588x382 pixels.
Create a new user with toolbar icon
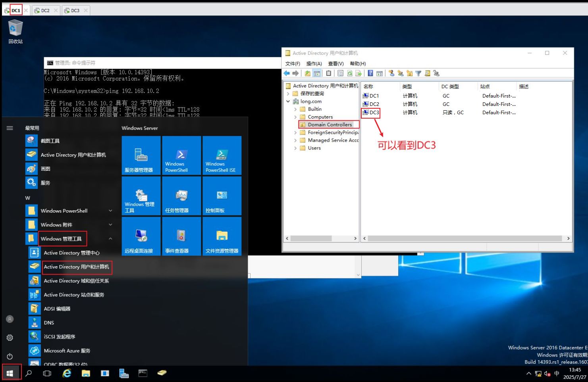click(391, 73)
